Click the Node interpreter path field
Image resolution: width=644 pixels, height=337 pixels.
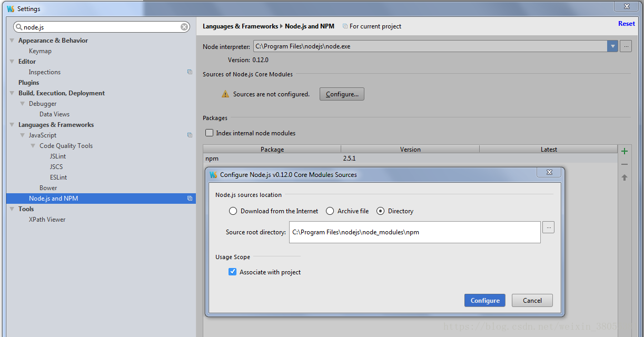point(430,46)
